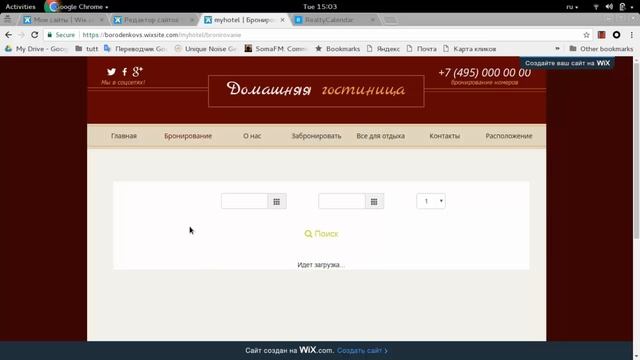Open the Расположение menu item
This screenshot has height=360, width=640.
coord(509,136)
